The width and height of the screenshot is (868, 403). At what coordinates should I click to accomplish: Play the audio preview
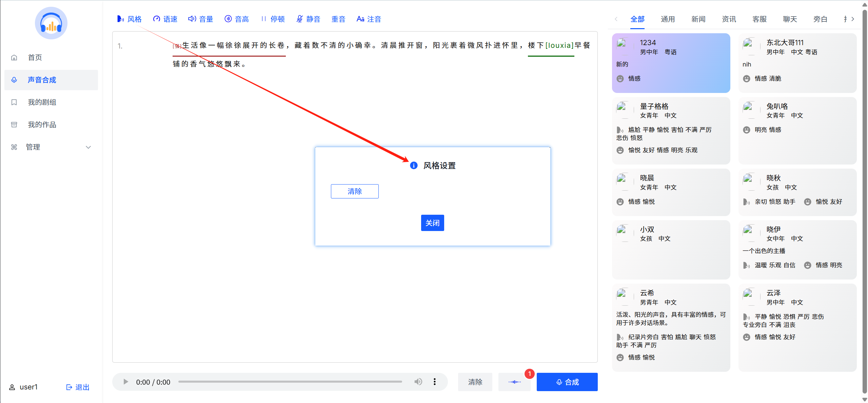(125, 382)
